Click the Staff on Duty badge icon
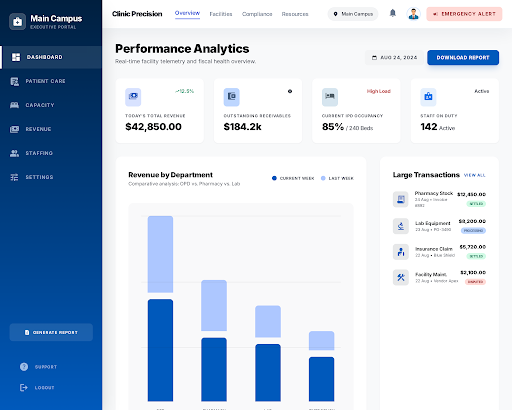The width and height of the screenshot is (512, 410). [x=428, y=97]
